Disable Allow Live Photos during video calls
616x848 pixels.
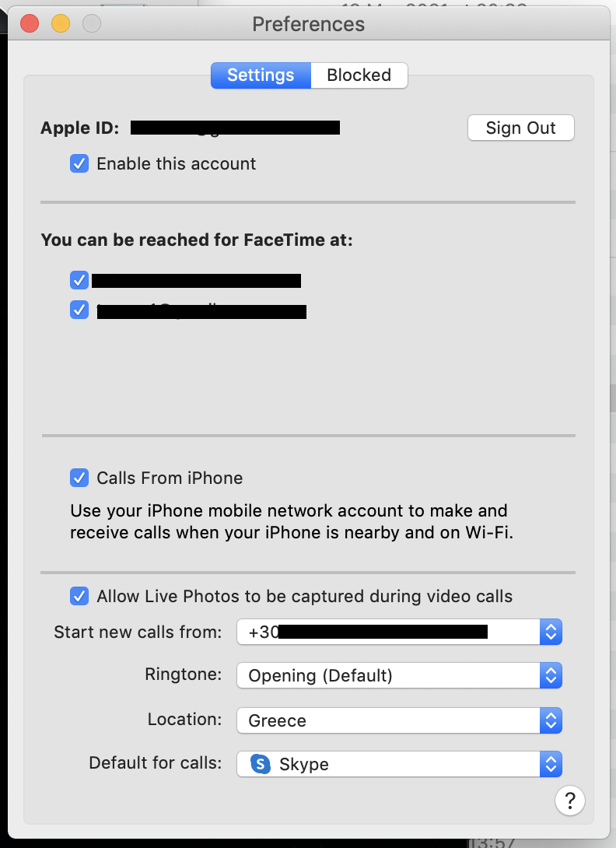pos(79,597)
